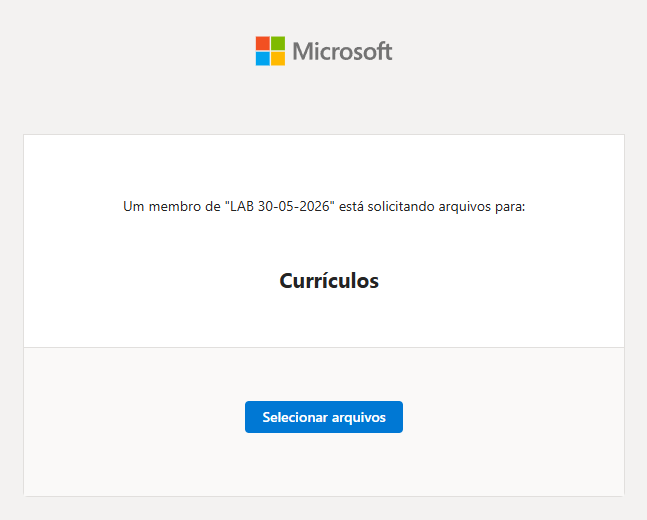This screenshot has height=520, width=647.
Task: Click the "LAB 30-05-2026" organization name
Action: click(280, 206)
